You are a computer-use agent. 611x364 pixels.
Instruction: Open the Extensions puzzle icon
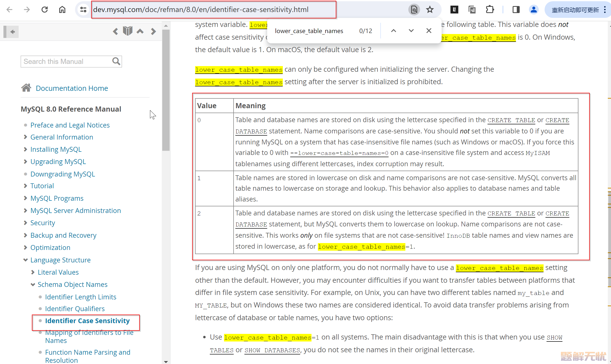click(x=490, y=10)
